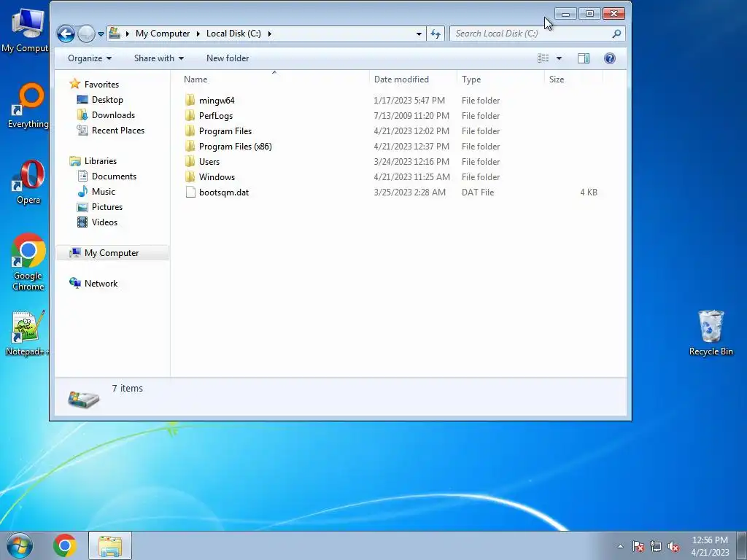This screenshot has height=560, width=747.
Task: Open the view options dropdown arrow
Action: click(560, 58)
